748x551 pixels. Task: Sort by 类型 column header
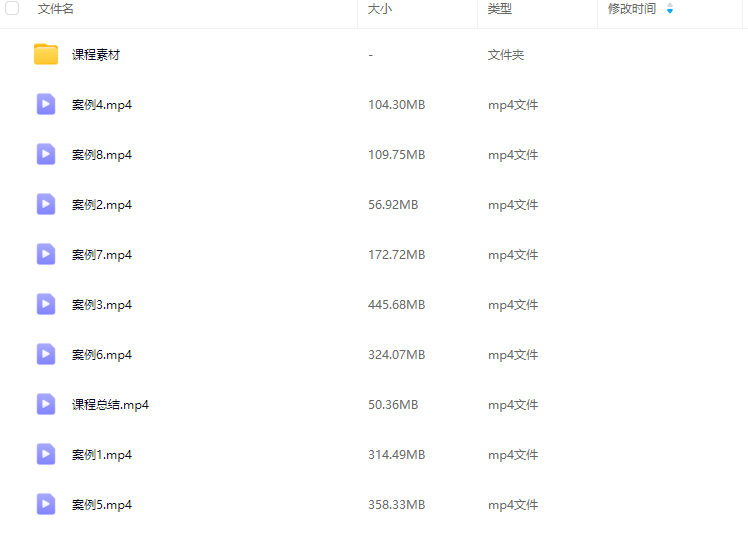[x=500, y=9]
